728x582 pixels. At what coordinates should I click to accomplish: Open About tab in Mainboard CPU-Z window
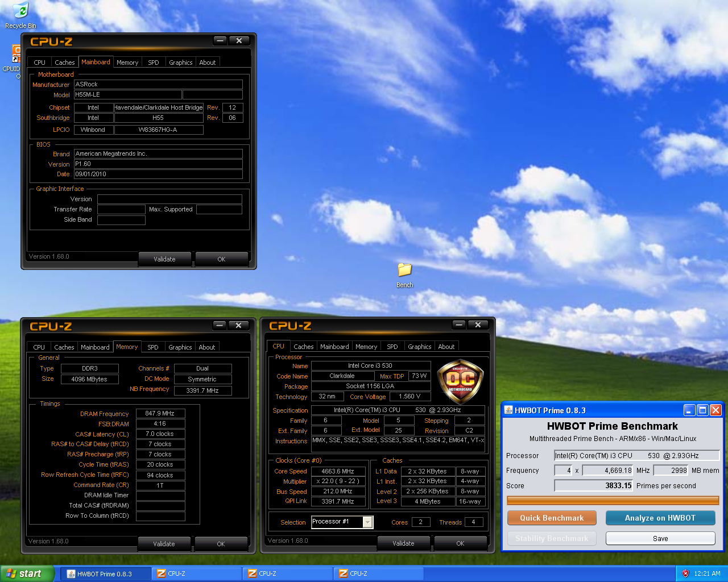click(x=208, y=63)
